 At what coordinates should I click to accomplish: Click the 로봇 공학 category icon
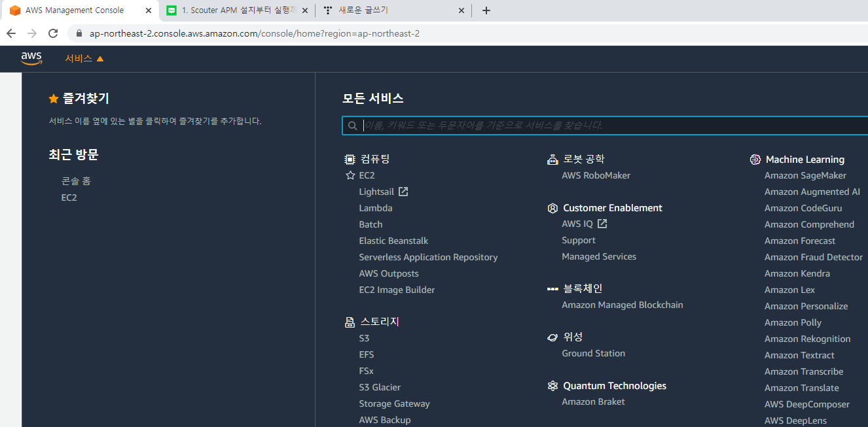[x=552, y=159]
